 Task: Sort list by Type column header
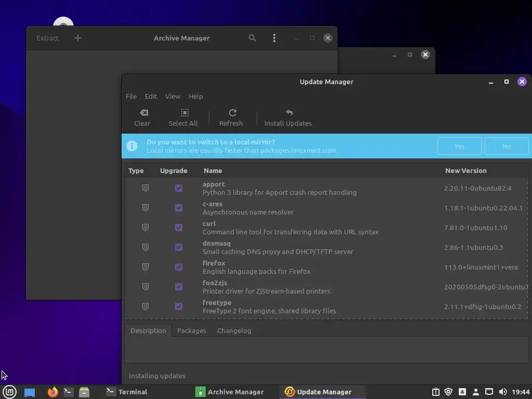tap(136, 170)
